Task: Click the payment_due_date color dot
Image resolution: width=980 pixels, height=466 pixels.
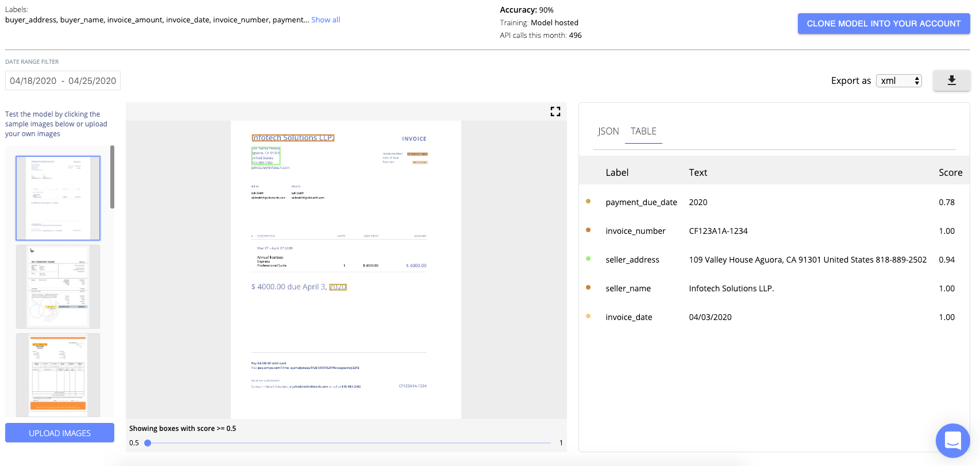Action: point(588,201)
